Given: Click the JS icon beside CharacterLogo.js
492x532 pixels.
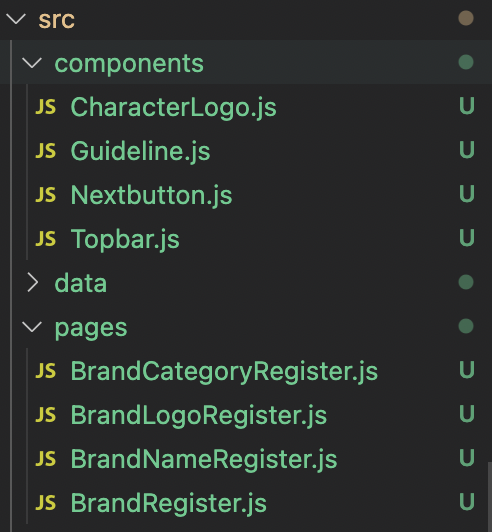Looking at the screenshot, I should point(45,107).
